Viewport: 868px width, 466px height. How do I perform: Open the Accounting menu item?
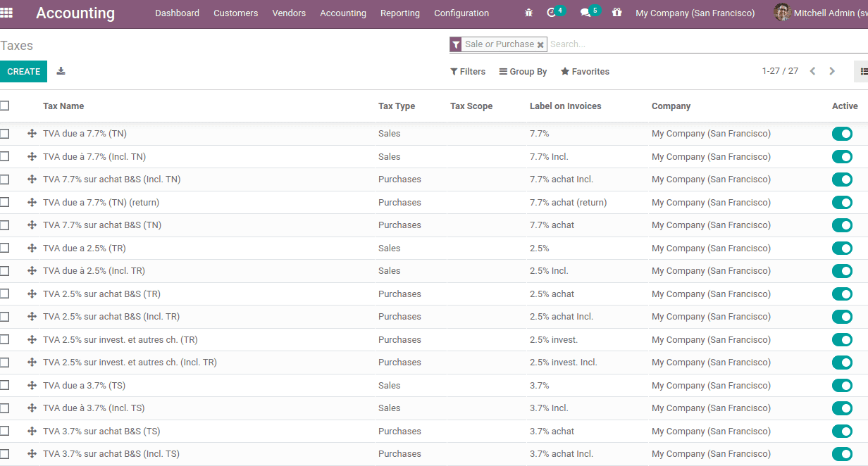click(x=343, y=13)
